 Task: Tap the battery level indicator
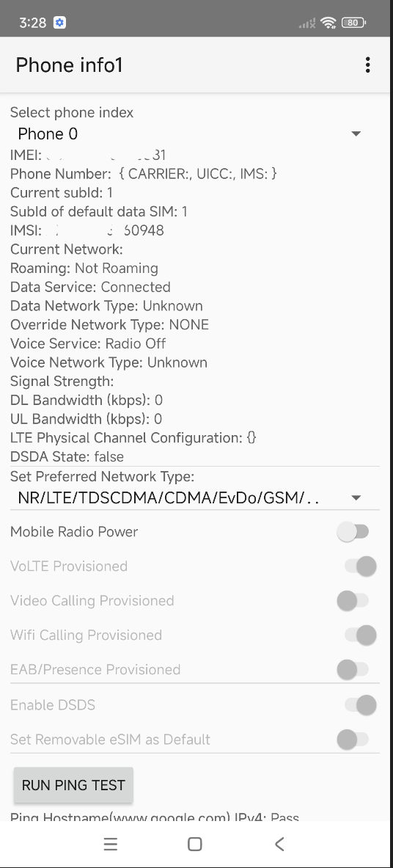(353, 23)
